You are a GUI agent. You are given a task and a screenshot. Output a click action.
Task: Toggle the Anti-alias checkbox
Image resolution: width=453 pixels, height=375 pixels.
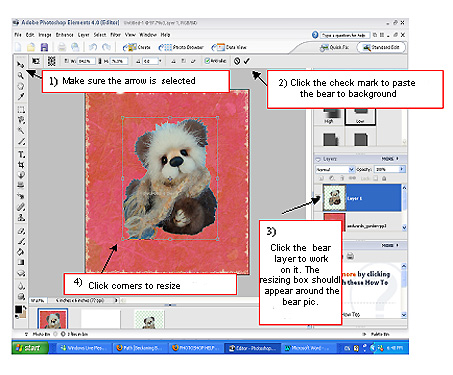[x=207, y=61]
